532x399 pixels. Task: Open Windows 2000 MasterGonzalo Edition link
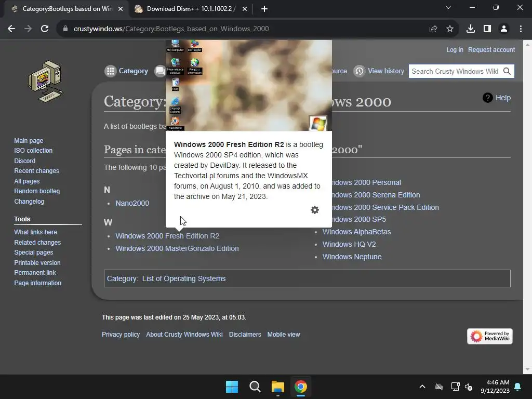coord(177,248)
